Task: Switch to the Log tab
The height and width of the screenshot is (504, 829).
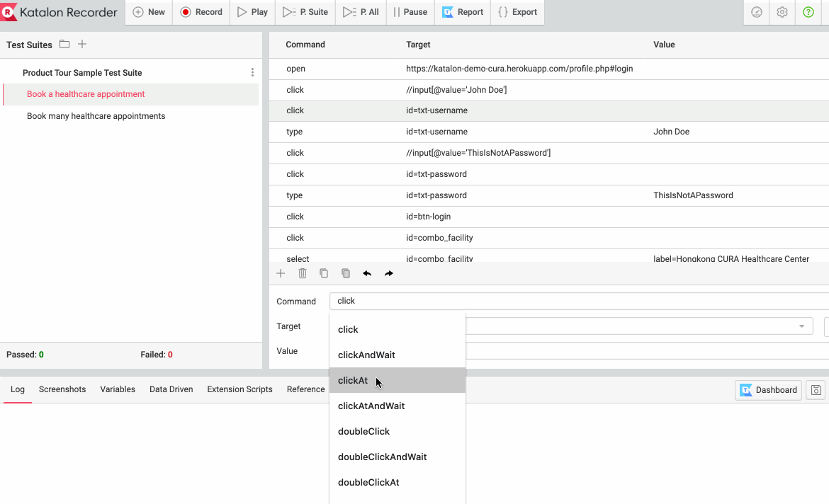Action: pyautogui.click(x=18, y=389)
